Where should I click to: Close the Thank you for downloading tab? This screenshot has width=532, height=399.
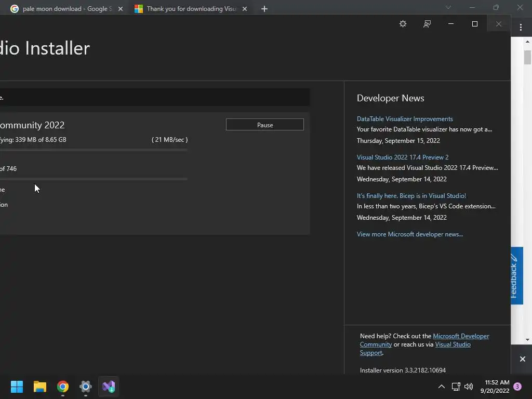click(x=245, y=9)
